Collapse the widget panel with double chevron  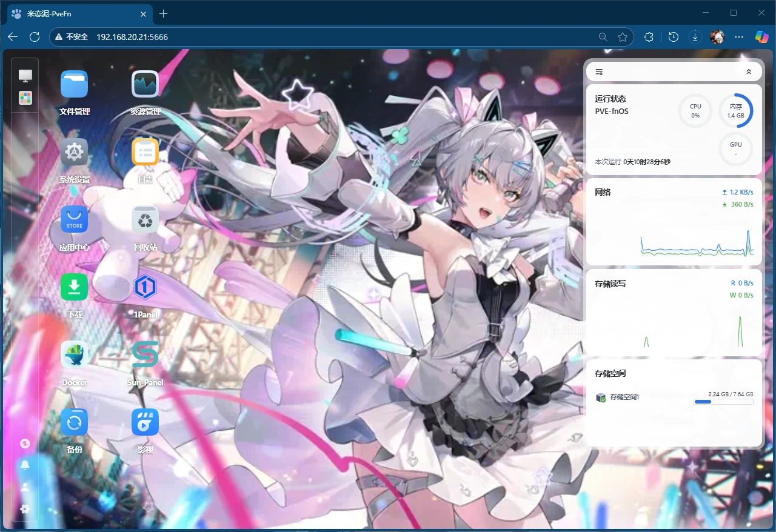pos(749,72)
